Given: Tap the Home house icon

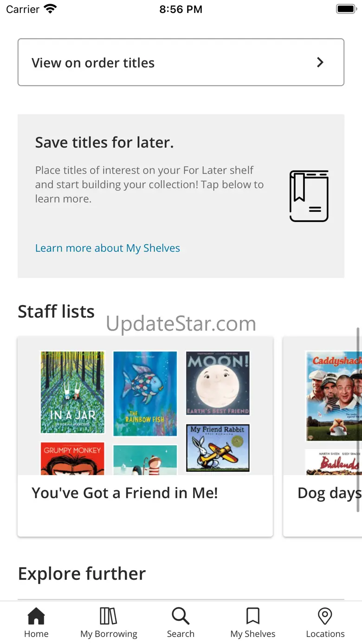Looking at the screenshot, I should point(36,617).
